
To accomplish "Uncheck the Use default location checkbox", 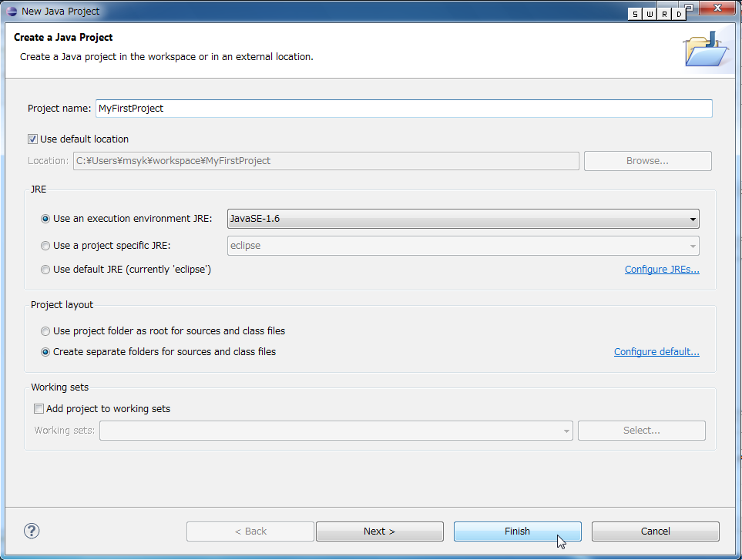I will pyautogui.click(x=32, y=139).
